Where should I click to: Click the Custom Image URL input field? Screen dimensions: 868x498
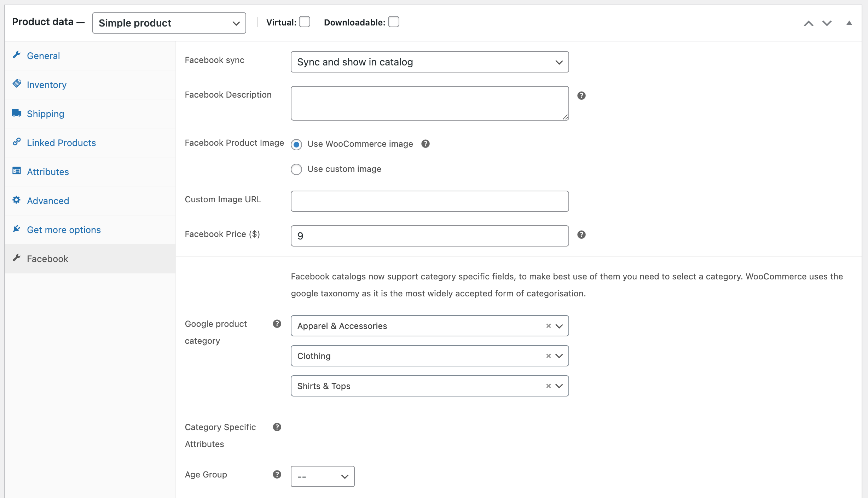(x=429, y=201)
